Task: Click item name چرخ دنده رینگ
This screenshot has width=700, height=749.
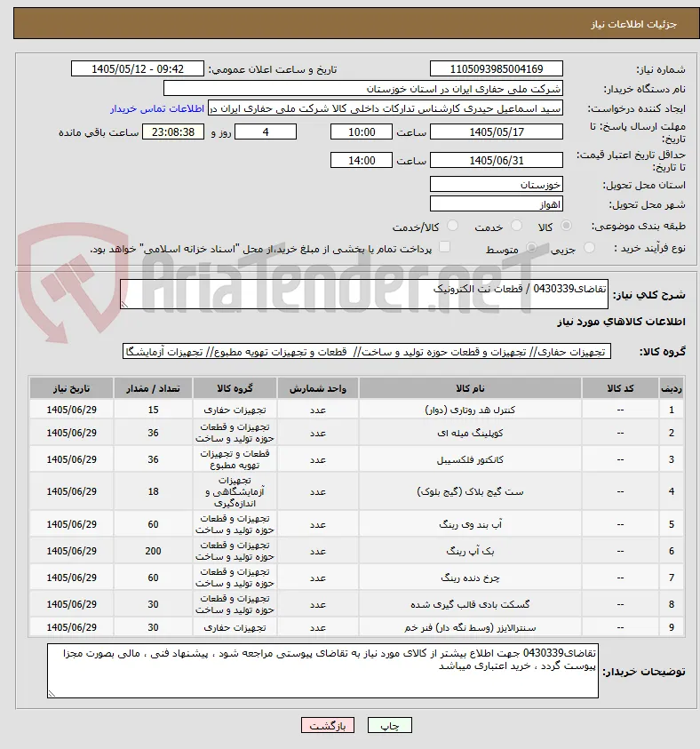Action: [470, 578]
